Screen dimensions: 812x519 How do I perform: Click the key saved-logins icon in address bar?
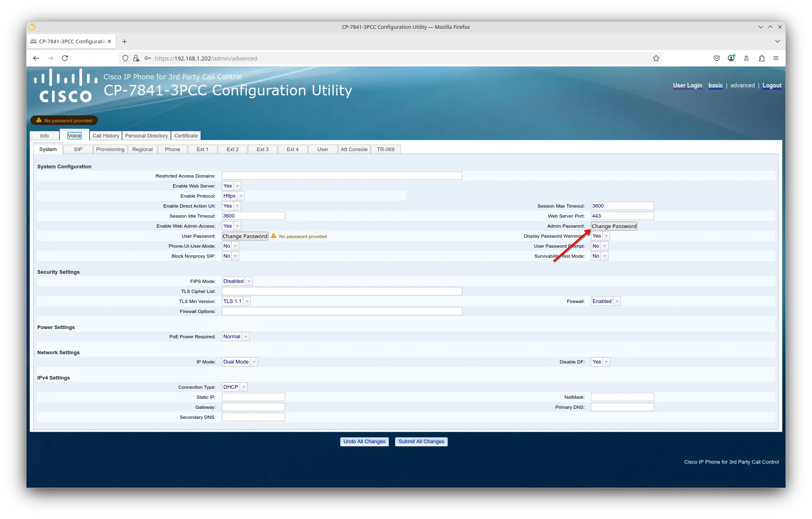click(x=148, y=58)
